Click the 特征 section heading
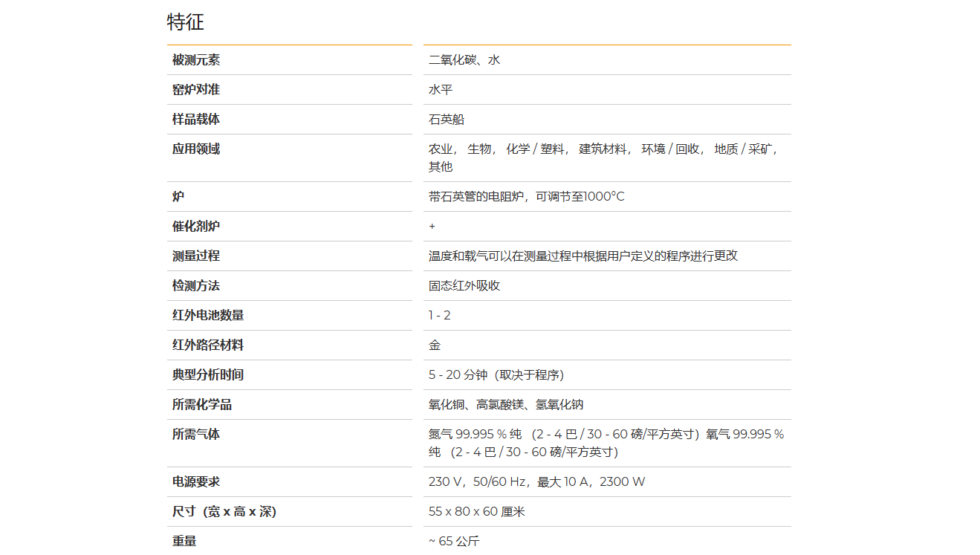Viewport: 980px width, 555px height. [185, 22]
